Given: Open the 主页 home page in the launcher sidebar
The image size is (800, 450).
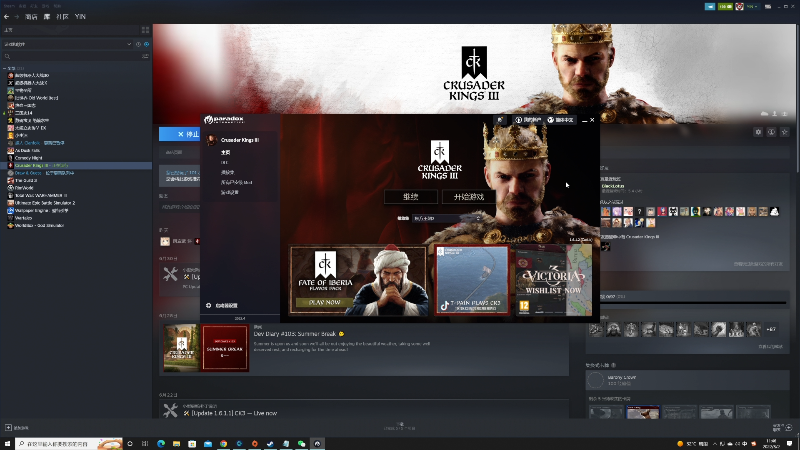Looking at the screenshot, I should [226, 153].
